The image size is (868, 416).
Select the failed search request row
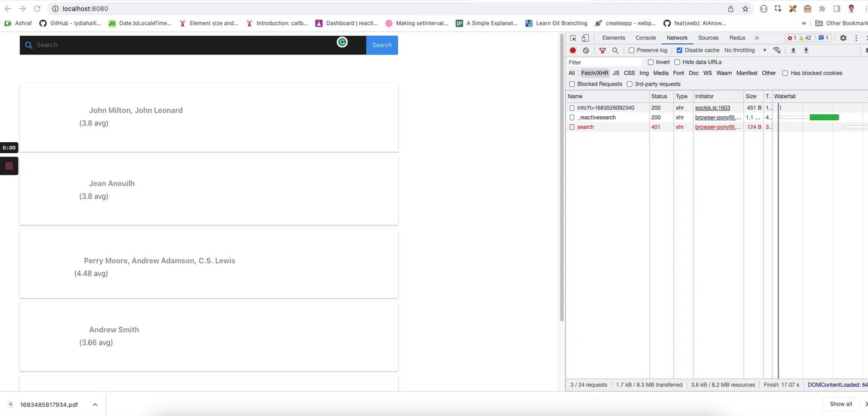(x=717, y=127)
